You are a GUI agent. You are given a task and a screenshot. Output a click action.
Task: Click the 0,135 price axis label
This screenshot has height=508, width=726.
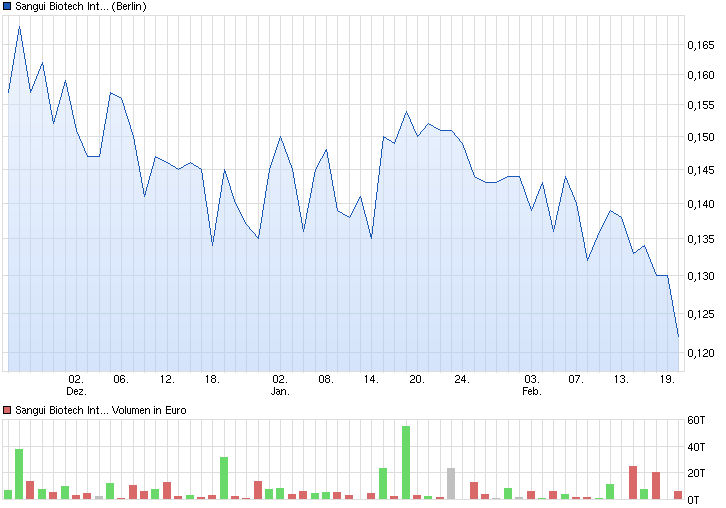701,239
